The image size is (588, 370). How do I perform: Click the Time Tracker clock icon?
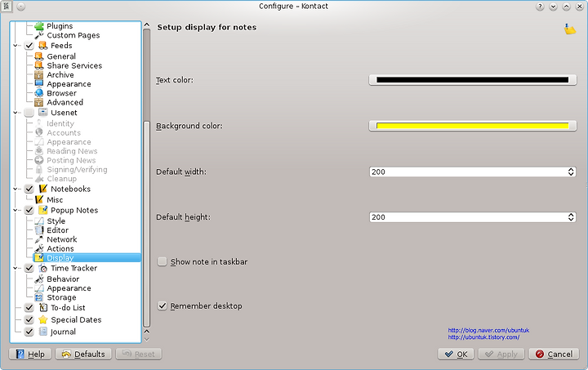click(x=43, y=268)
